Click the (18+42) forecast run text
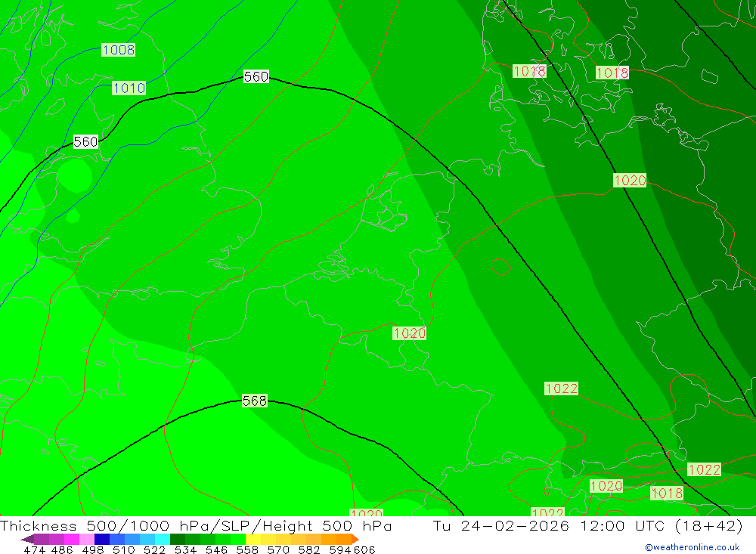756x554 pixels. click(709, 526)
